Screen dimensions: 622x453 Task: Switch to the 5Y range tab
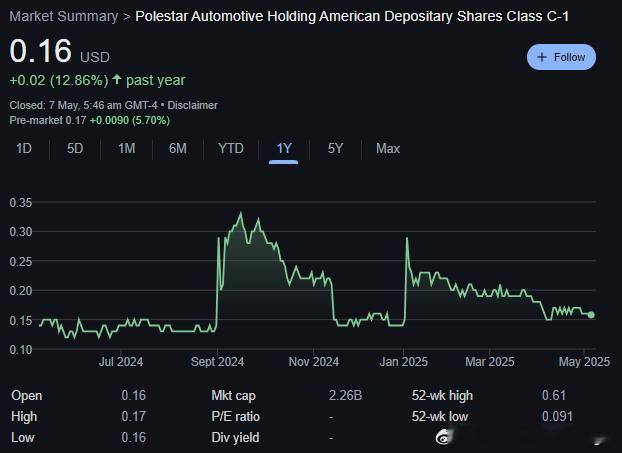pos(335,149)
